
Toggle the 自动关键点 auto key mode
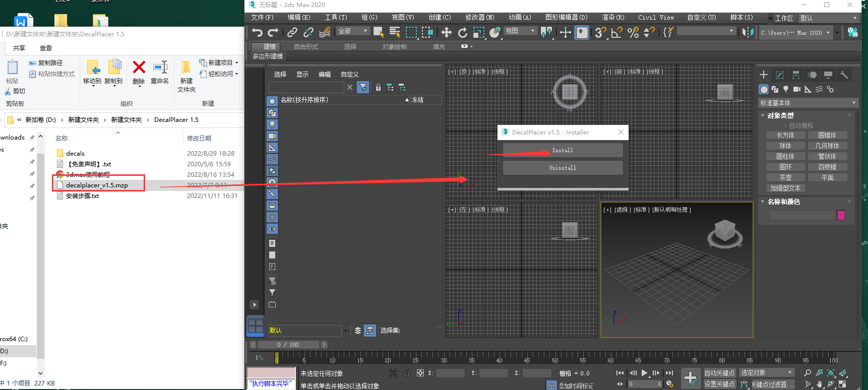(719, 373)
